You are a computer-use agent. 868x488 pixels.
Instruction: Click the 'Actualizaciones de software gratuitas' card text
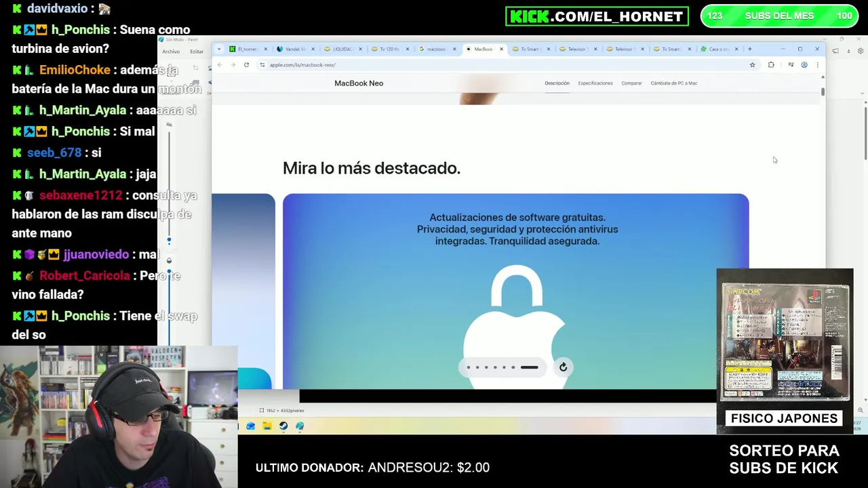(517, 229)
